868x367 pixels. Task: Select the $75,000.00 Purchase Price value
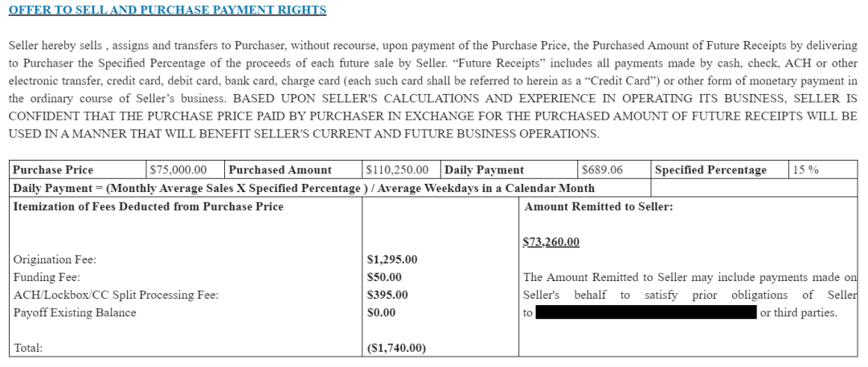click(x=178, y=170)
